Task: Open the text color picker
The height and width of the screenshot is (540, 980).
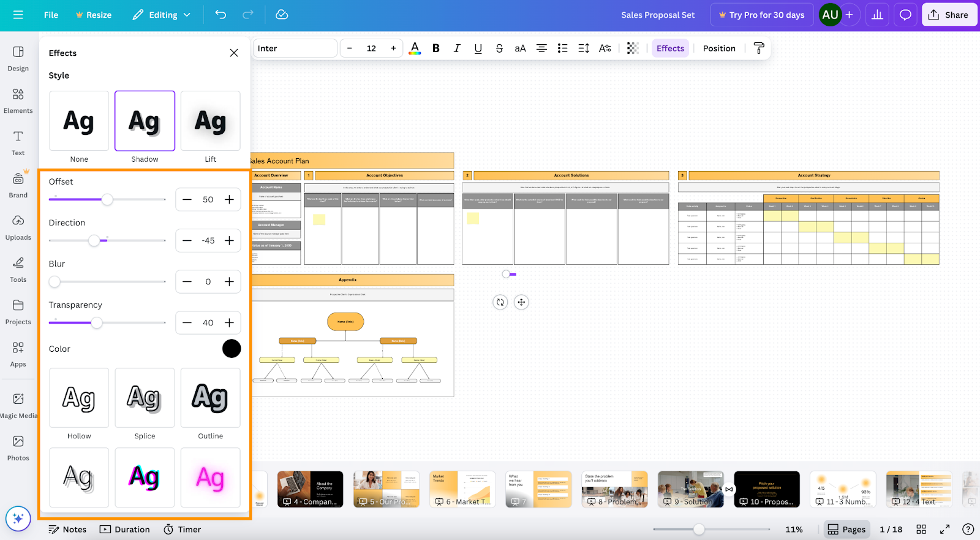Action: click(x=415, y=48)
